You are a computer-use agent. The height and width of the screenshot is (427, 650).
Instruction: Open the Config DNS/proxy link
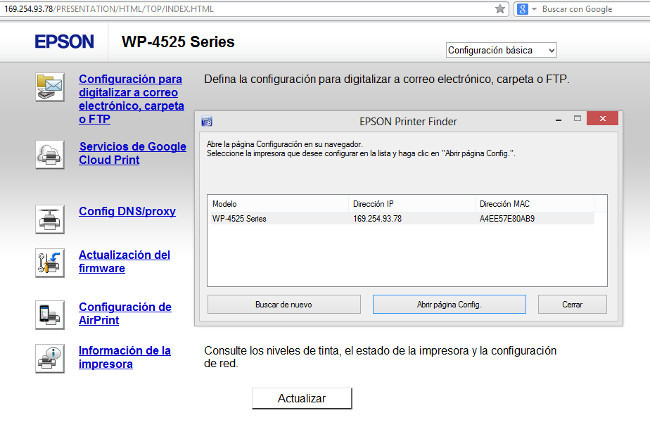(127, 211)
